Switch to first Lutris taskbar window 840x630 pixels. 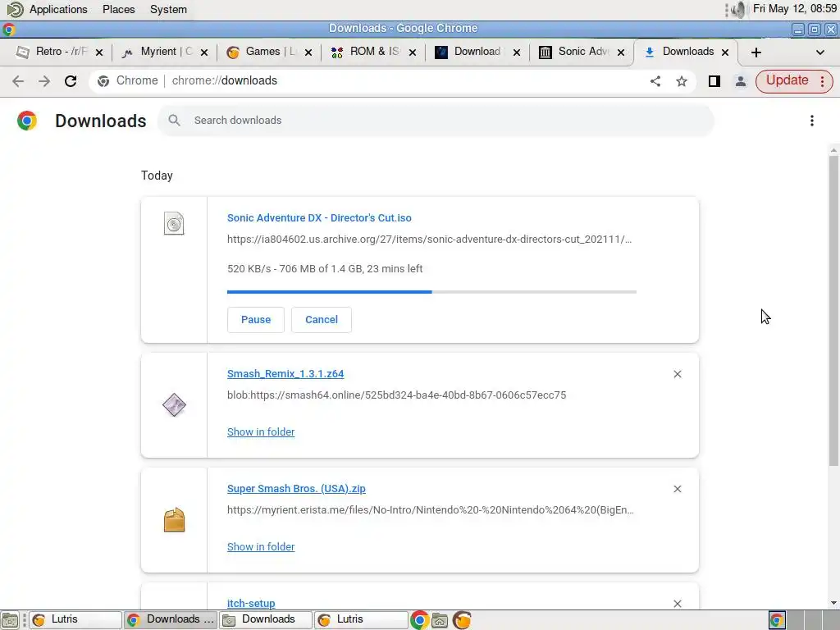[75, 619]
